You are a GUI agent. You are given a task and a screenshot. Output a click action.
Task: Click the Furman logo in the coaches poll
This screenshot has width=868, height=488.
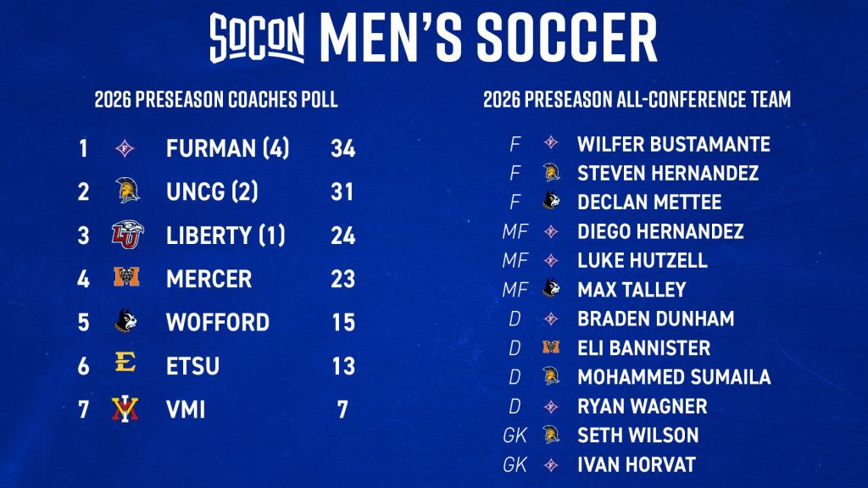[125, 148]
